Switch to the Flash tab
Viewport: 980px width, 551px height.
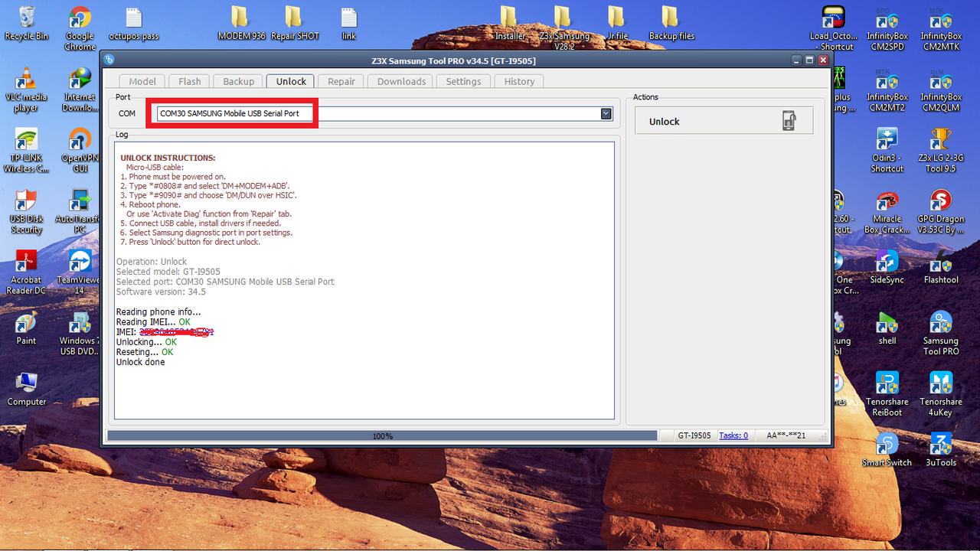coord(190,81)
